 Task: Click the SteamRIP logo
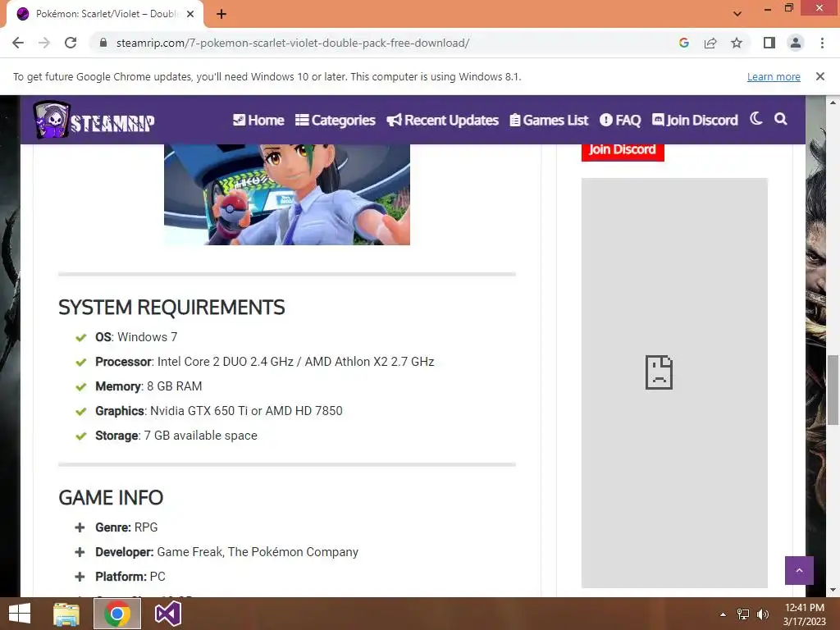point(94,120)
